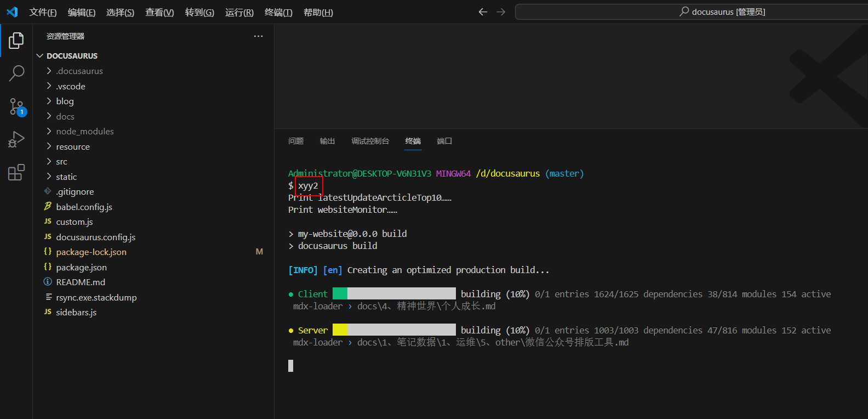The image size is (868, 419).
Task: Expand the .docusaurus folder
Action: [x=49, y=71]
